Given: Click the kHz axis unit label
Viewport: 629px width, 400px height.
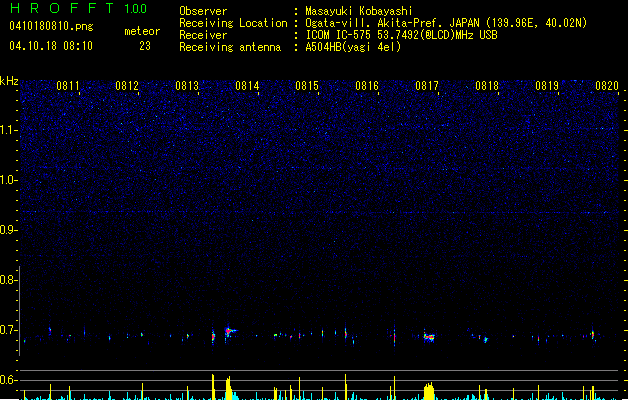Looking at the screenshot, I should click(9, 81).
